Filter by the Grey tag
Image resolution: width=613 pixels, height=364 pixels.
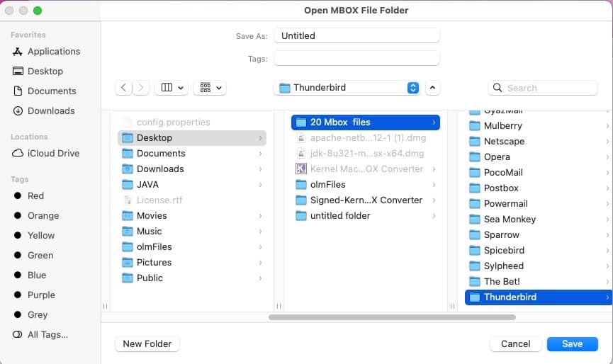coord(30,315)
